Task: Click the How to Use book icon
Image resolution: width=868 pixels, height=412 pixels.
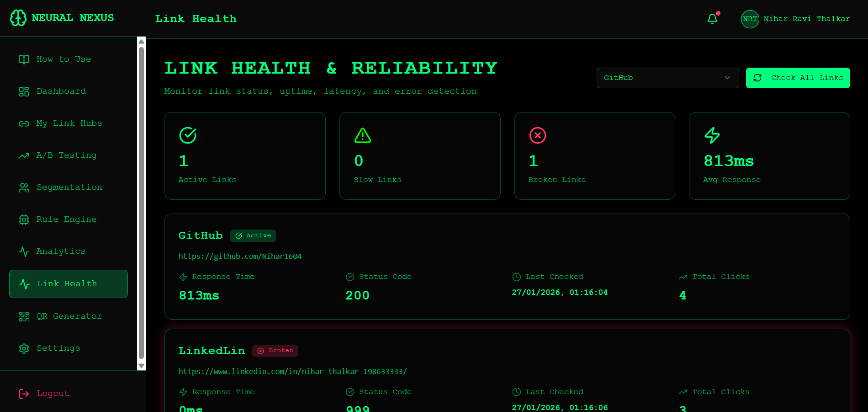Action: (x=24, y=59)
